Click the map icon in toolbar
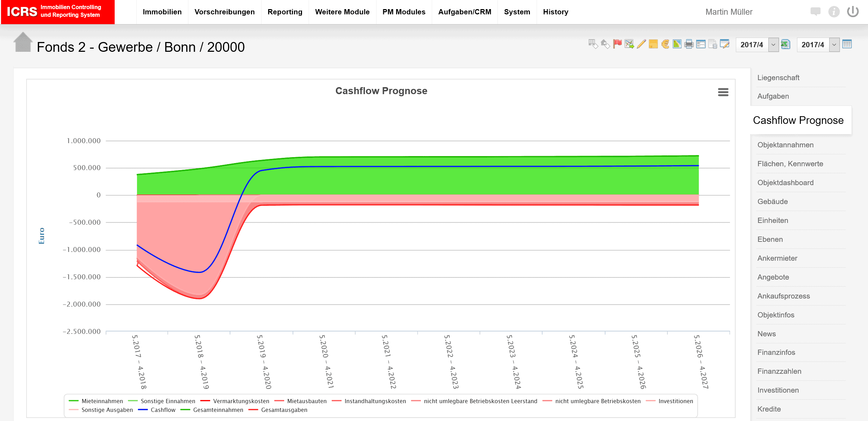868x421 pixels. point(677,44)
